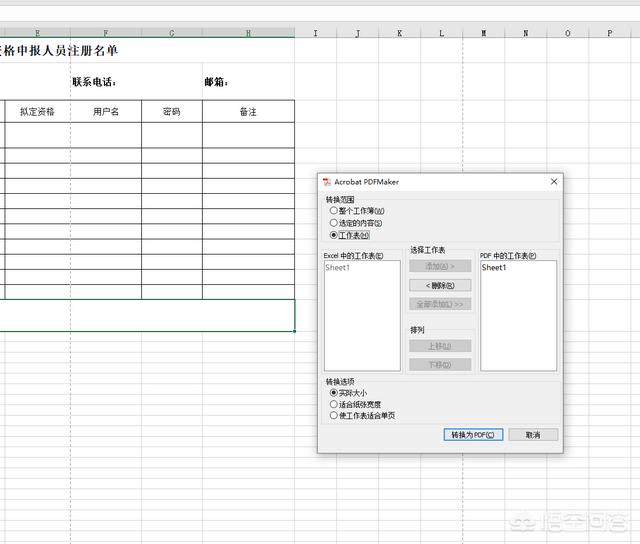Click the 邮箱 label cell

pos(248,82)
